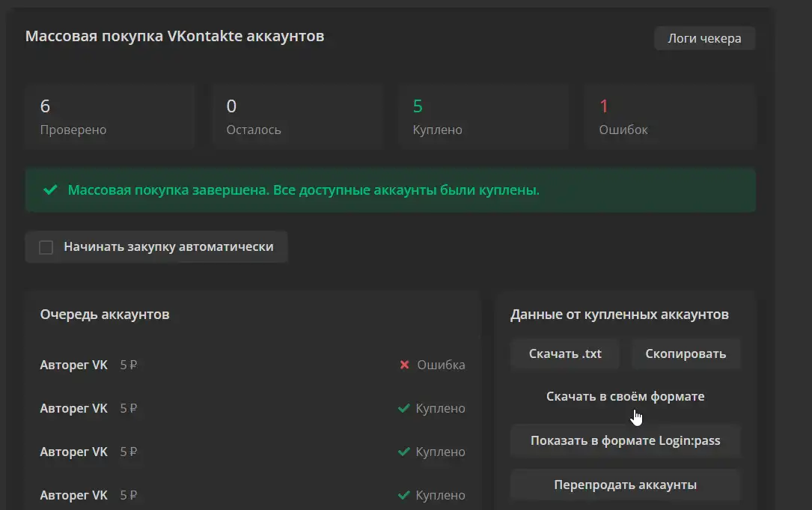Select the Куплено counter card
This screenshot has height=510, width=812.
click(x=483, y=117)
